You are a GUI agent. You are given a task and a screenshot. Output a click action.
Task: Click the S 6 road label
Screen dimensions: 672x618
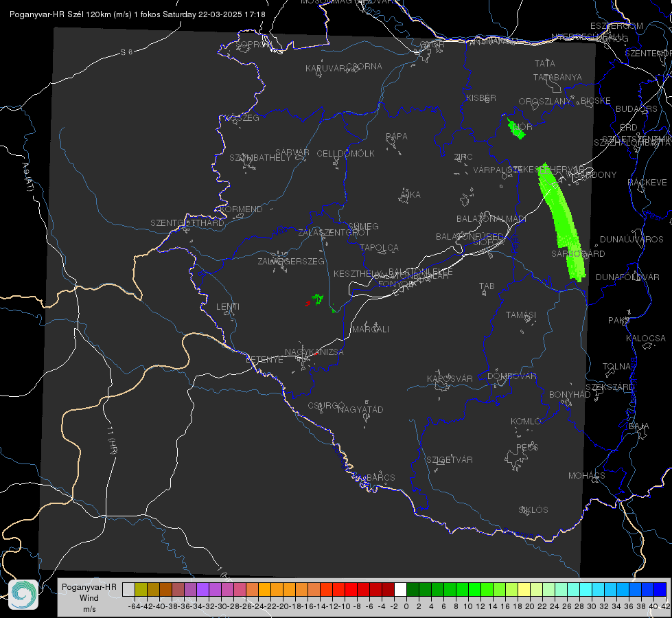click(x=126, y=52)
